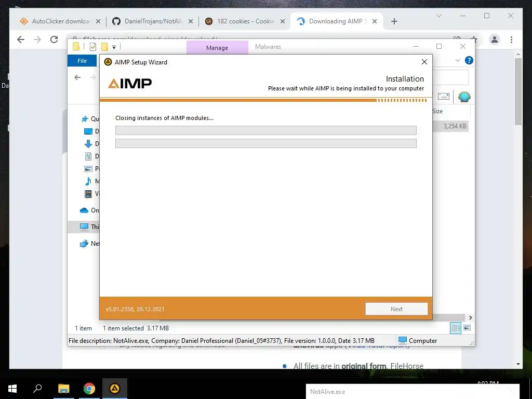Switch Explorer to large icons view
Screen dimensions: 532x399
click(x=467, y=328)
